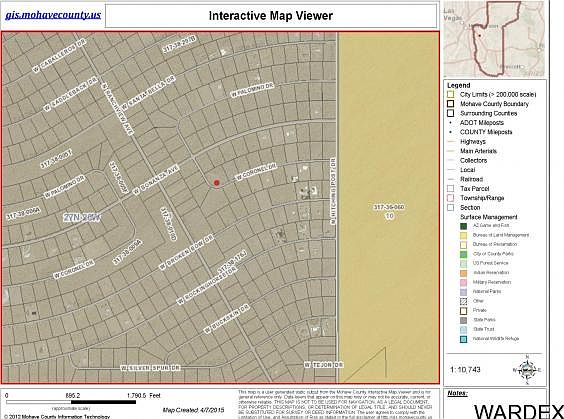The width and height of the screenshot is (564, 419).
Task: Click the Tax Parcel legend box
Action: [x=450, y=188]
